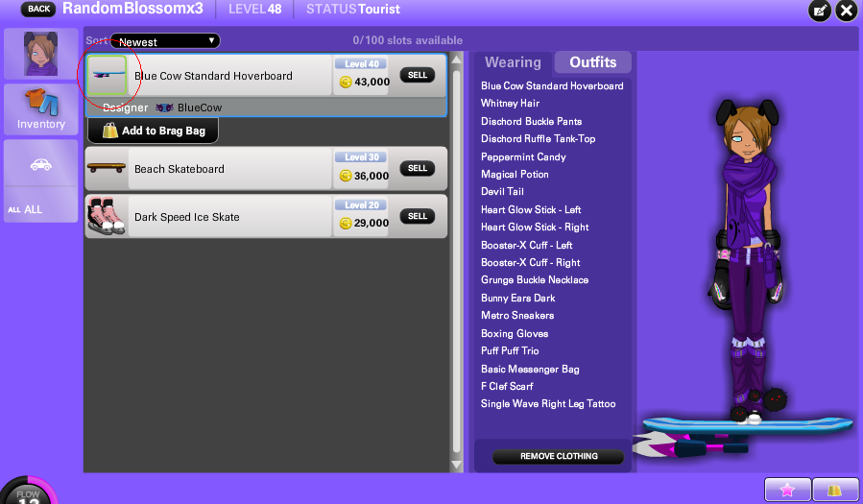863x504 pixels.
Task: Click the FLOW meter at bottom left
Action: point(28,491)
